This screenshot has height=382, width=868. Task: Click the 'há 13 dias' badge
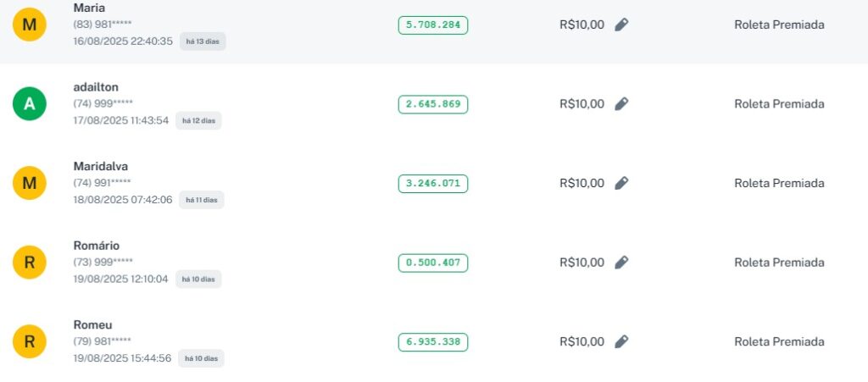pyautogui.click(x=203, y=41)
